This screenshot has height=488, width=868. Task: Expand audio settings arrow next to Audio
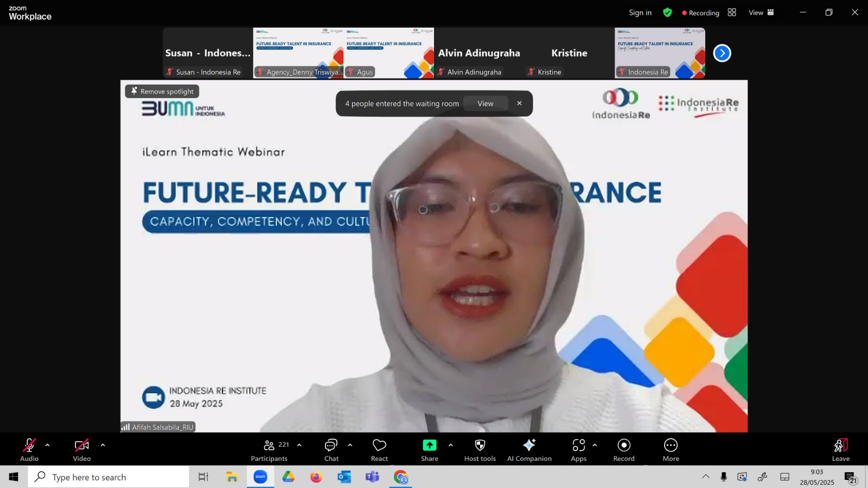tap(47, 445)
